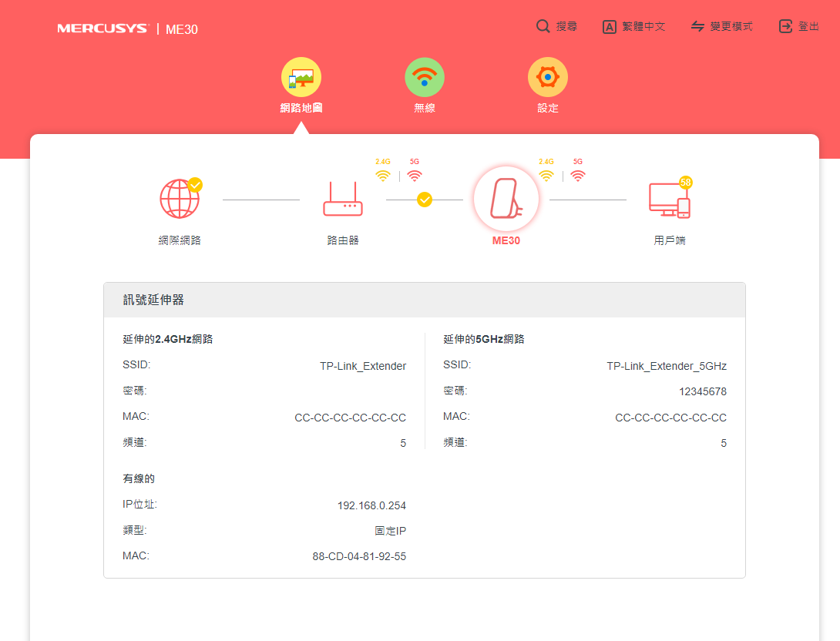This screenshot has width=840, height=641.
Task: Open the 網路地圖 network map tab
Action: click(301, 86)
